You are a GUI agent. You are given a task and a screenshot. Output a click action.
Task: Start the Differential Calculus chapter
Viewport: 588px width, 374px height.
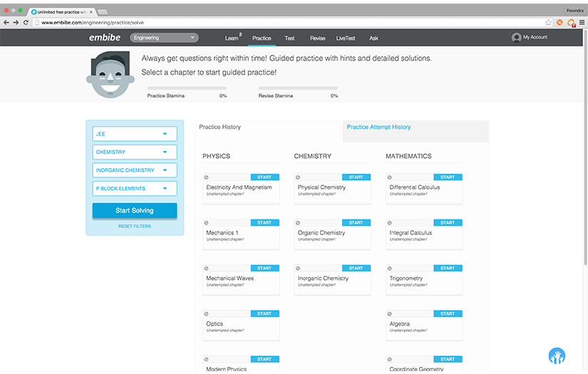point(448,177)
